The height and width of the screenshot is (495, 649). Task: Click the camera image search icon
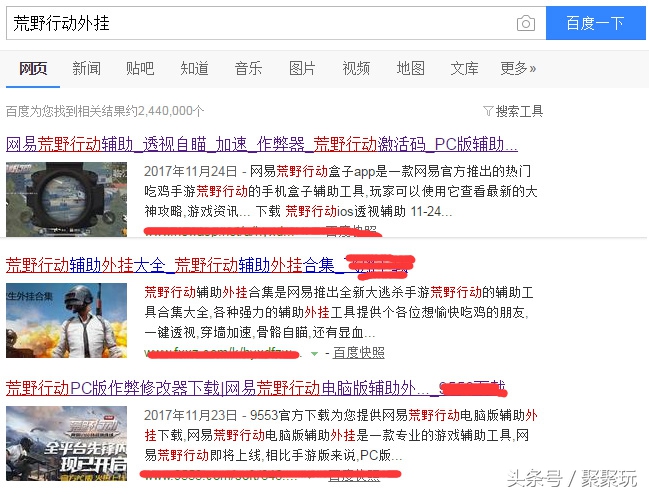(x=526, y=23)
